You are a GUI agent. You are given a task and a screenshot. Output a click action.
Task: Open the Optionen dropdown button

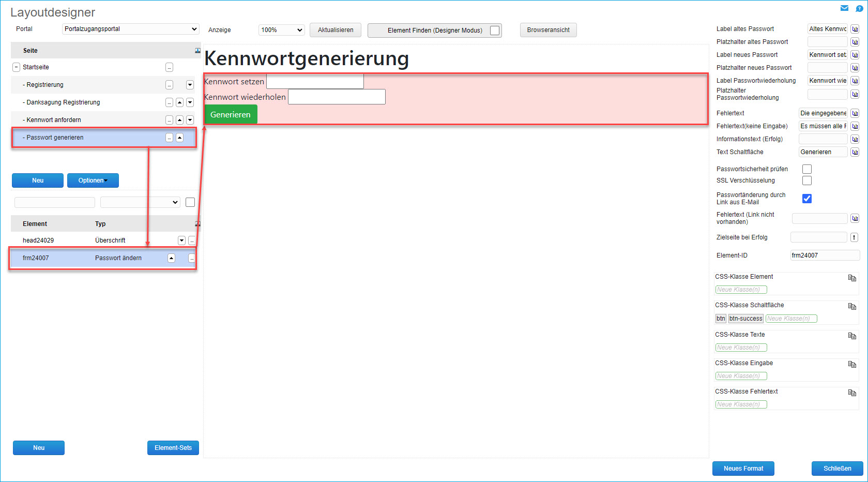(93, 180)
